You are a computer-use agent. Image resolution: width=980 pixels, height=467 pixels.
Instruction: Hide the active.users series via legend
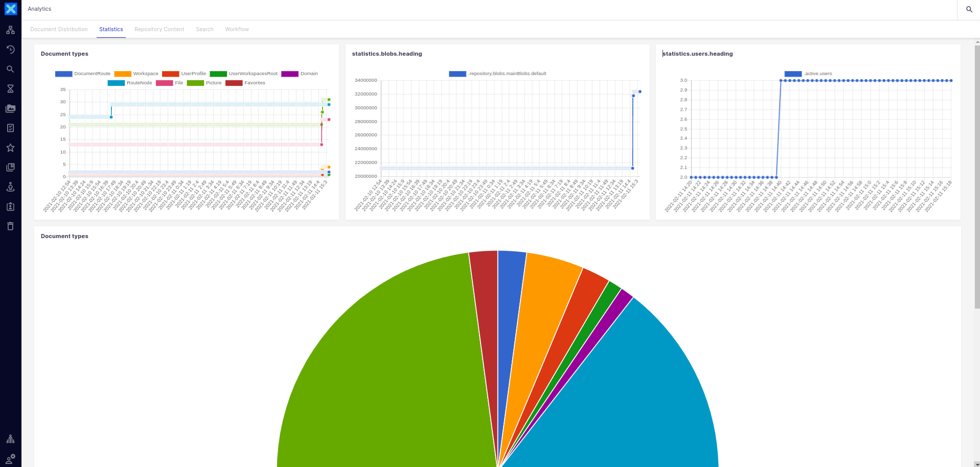pyautogui.click(x=793, y=74)
